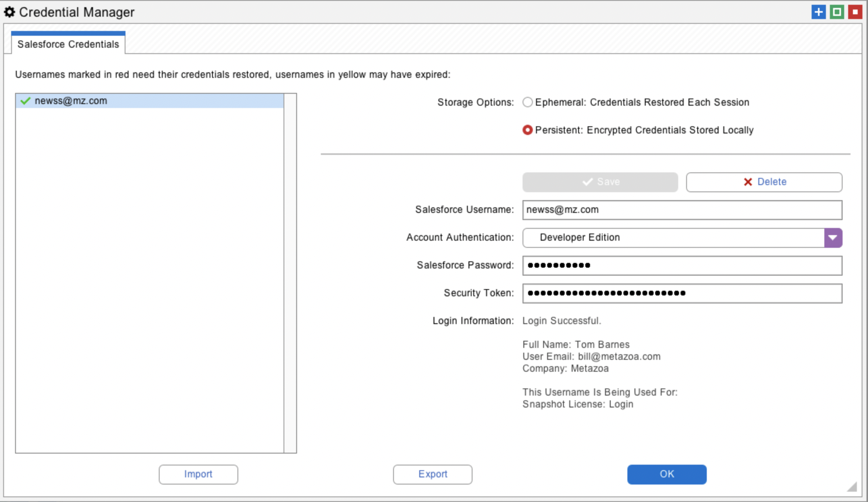868x502 pixels.
Task: Click the Salesforce Username input field
Action: click(682, 210)
